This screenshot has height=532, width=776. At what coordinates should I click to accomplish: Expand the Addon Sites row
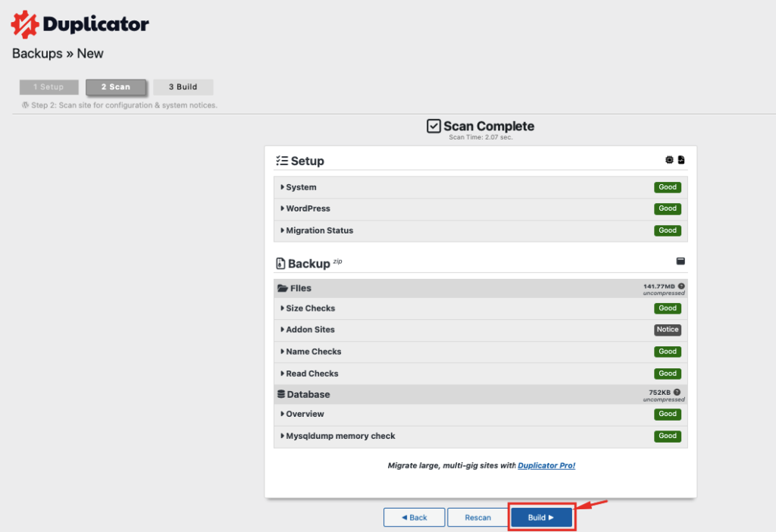pyautogui.click(x=480, y=330)
